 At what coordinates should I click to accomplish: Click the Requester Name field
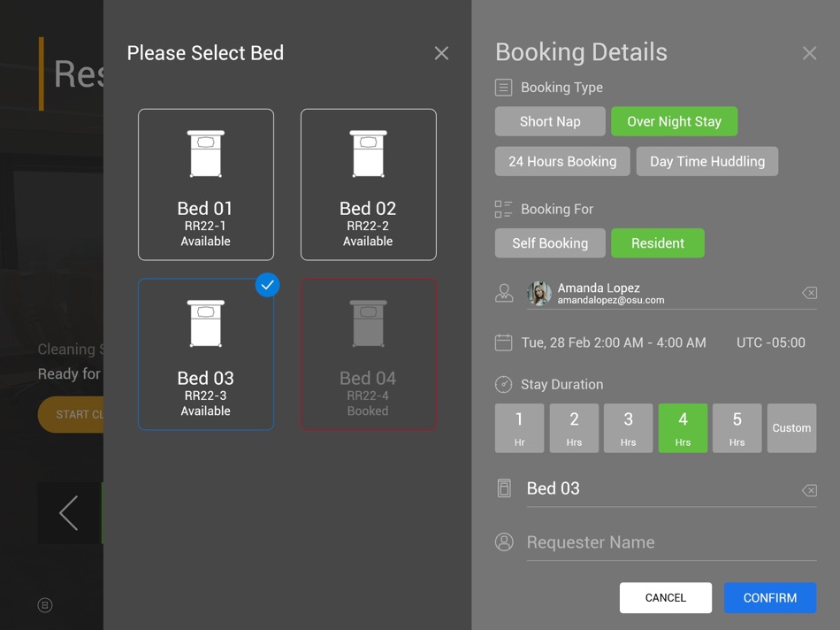point(672,542)
